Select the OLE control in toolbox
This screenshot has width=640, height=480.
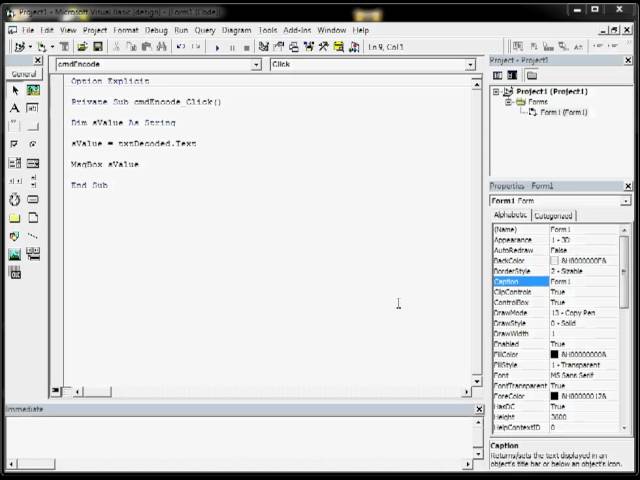[15, 273]
